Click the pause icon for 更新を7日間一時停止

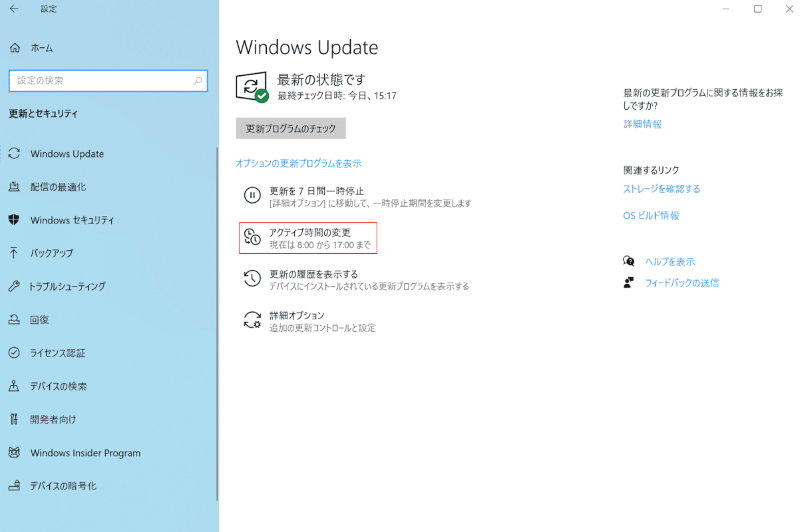252,196
